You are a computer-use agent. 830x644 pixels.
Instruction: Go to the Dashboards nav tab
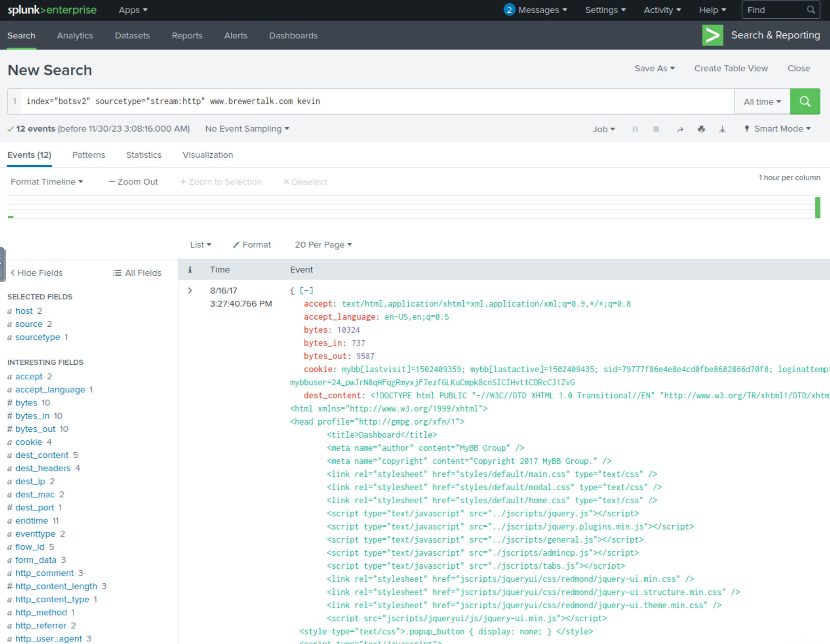point(293,35)
